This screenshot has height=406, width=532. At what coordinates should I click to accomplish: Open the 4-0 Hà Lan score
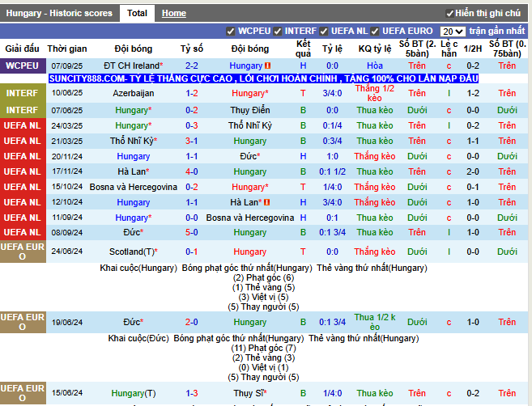tap(192, 171)
